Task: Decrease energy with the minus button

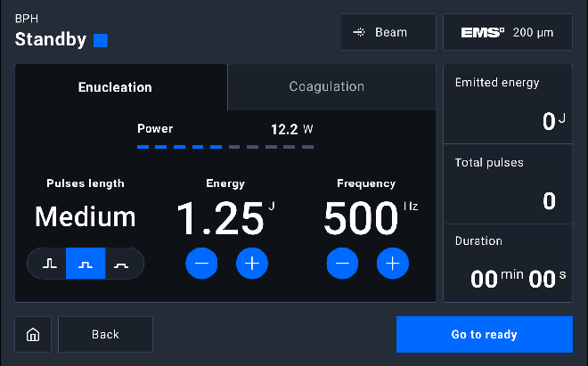Action: (x=201, y=263)
